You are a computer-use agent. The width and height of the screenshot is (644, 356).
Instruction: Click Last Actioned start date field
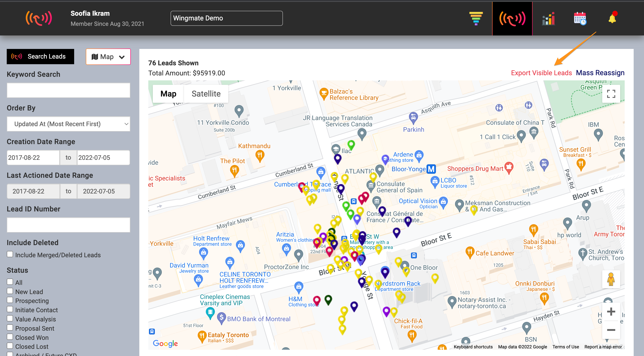pos(33,191)
